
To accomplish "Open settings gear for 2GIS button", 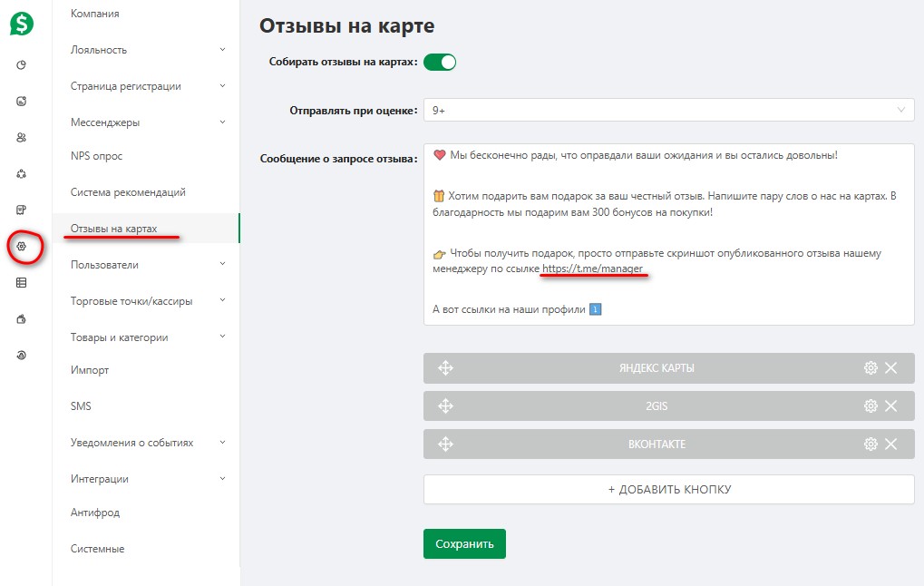I will tap(871, 405).
